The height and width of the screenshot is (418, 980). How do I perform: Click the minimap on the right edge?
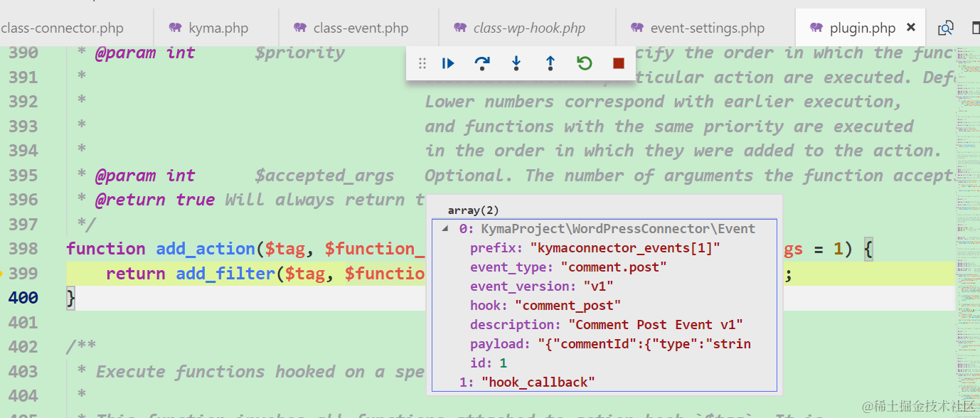[x=967, y=213]
